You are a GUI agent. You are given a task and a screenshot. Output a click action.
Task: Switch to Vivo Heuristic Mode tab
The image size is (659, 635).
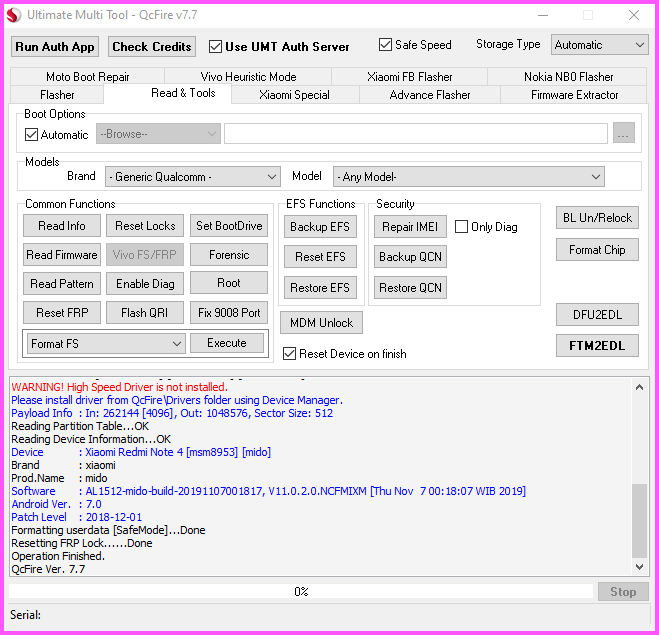(248, 77)
